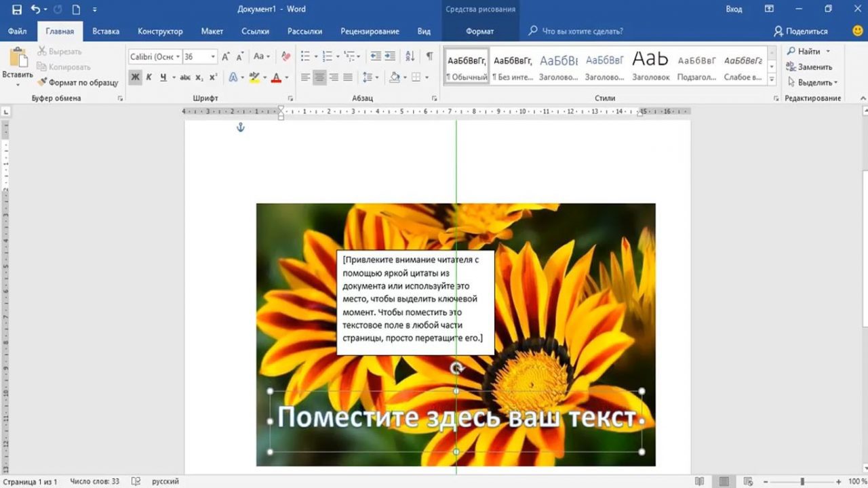Switch to the Вставка tab
868x488 pixels.
tap(106, 31)
